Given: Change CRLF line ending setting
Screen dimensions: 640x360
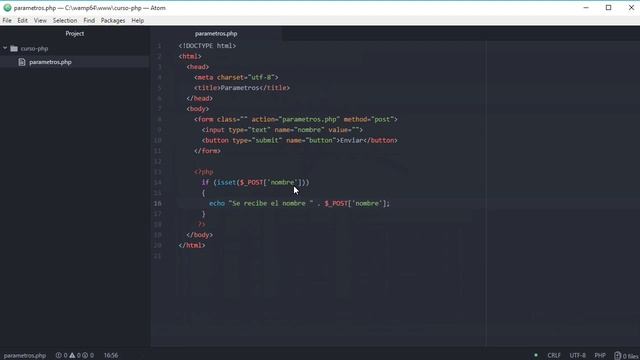Looking at the screenshot, I should point(554,356).
